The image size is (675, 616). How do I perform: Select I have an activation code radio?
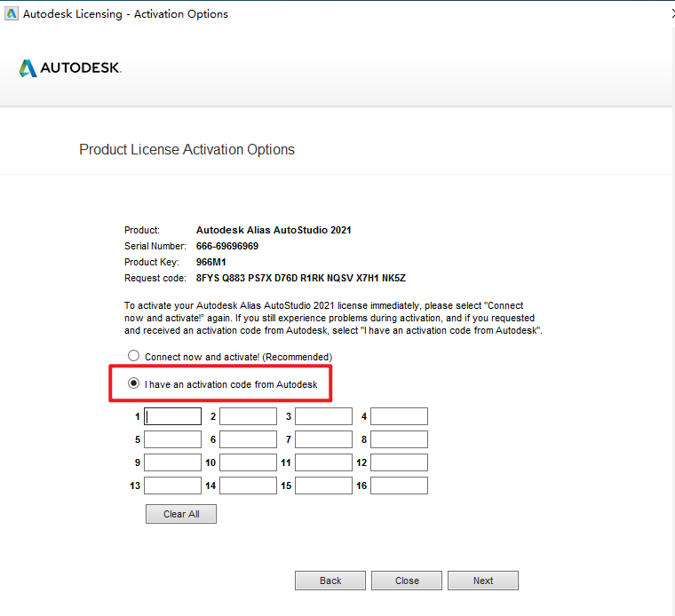pyautogui.click(x=133, y=383)
